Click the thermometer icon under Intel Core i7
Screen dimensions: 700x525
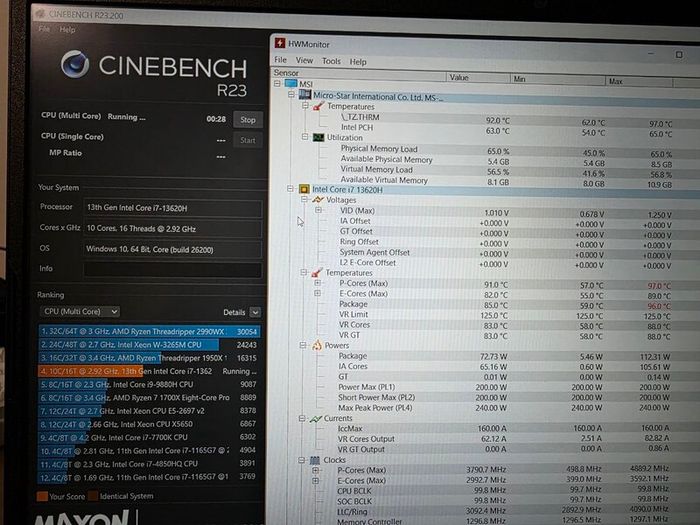pos(317,272)
